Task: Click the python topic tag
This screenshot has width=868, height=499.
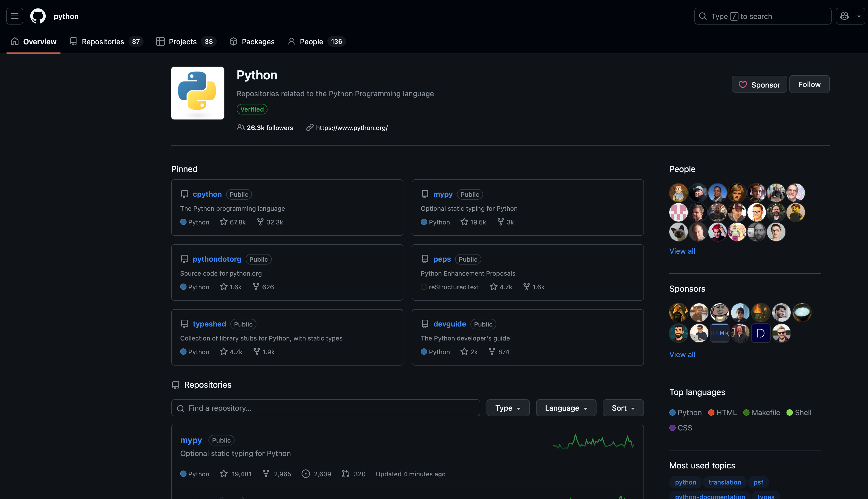Action: pyautogui.click(x=685, y=482)
